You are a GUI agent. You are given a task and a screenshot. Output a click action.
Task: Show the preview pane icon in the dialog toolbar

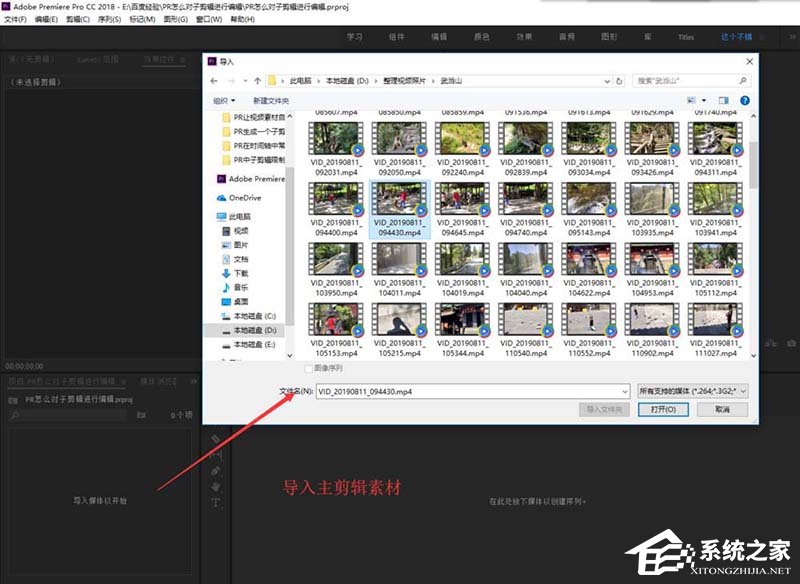point(723,100)
